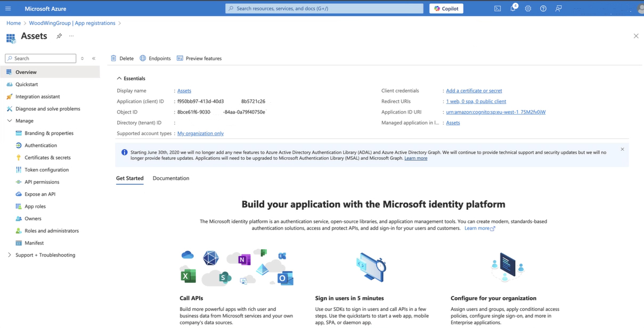Click the Application ID URI urn link
Viewport: 644px width, 328px height.
pos(496,112)
